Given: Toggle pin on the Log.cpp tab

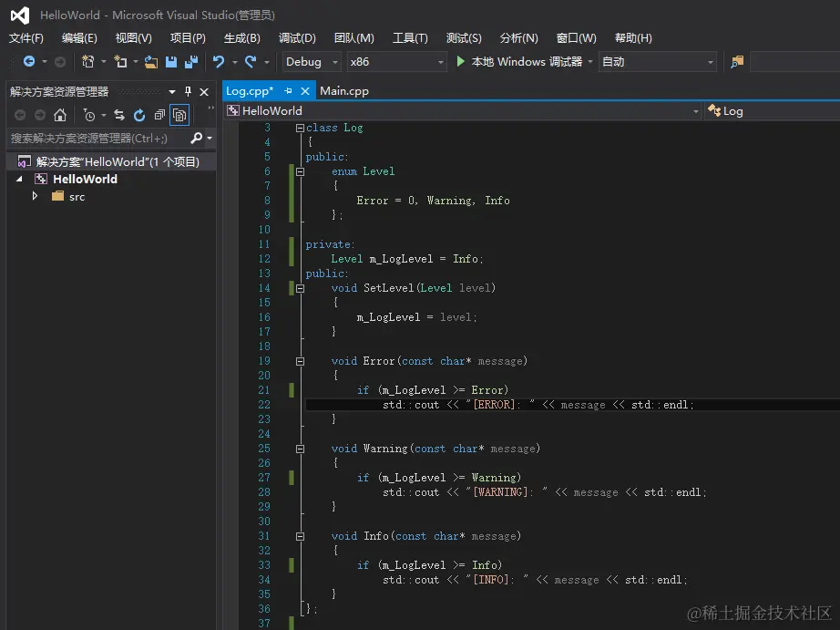Looking at the screenshot, I should point(288,91).
